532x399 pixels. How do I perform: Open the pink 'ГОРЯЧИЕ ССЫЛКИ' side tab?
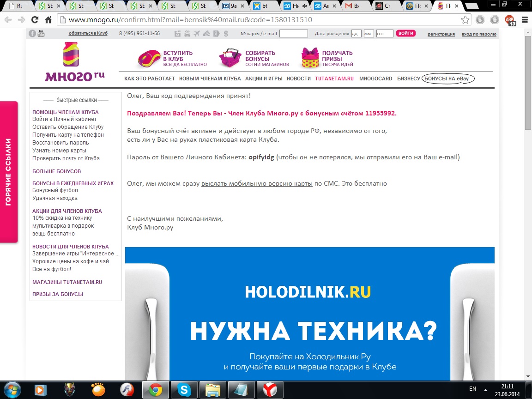[8, 172]
